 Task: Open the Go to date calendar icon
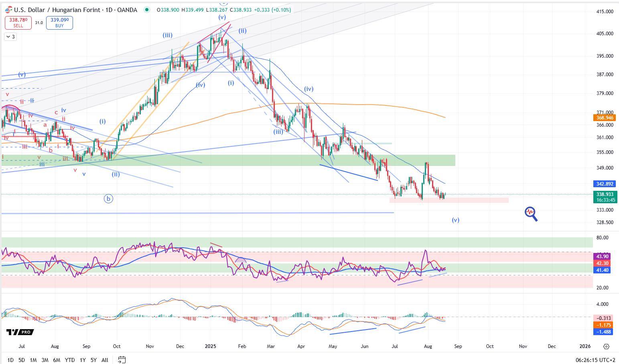122,360
